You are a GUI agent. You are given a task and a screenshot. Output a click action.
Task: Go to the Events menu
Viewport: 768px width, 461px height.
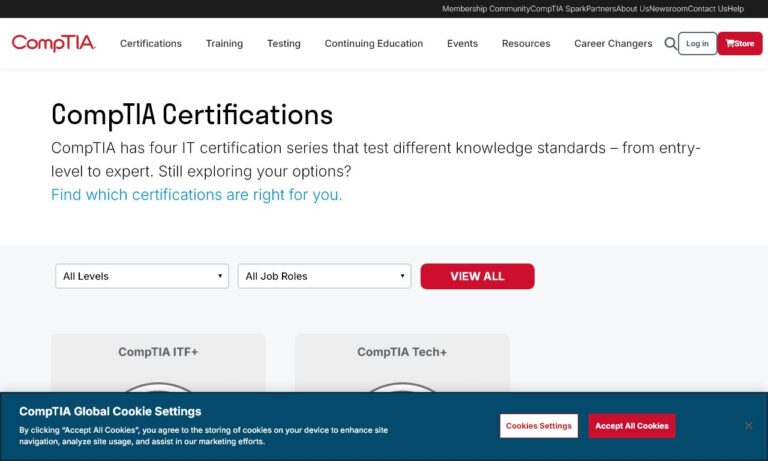[462, 44]
